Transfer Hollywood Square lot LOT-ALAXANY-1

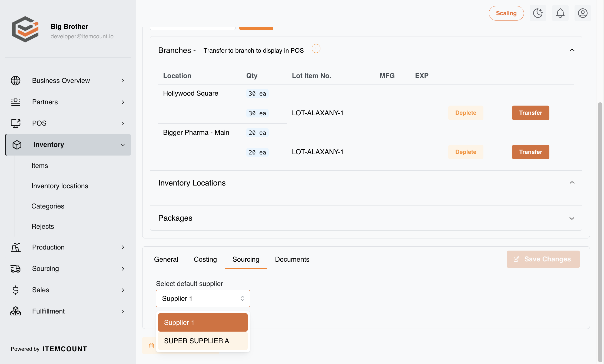[530, 113]
